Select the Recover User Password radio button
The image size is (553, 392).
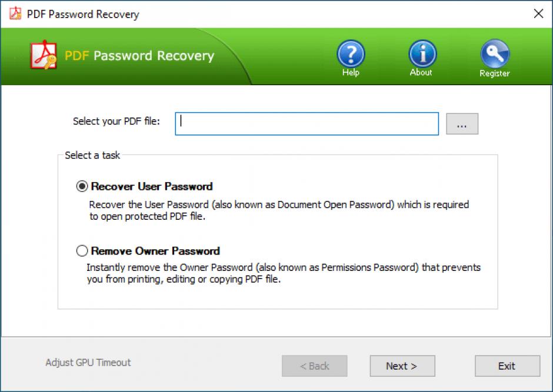click(x=82, y=187)
